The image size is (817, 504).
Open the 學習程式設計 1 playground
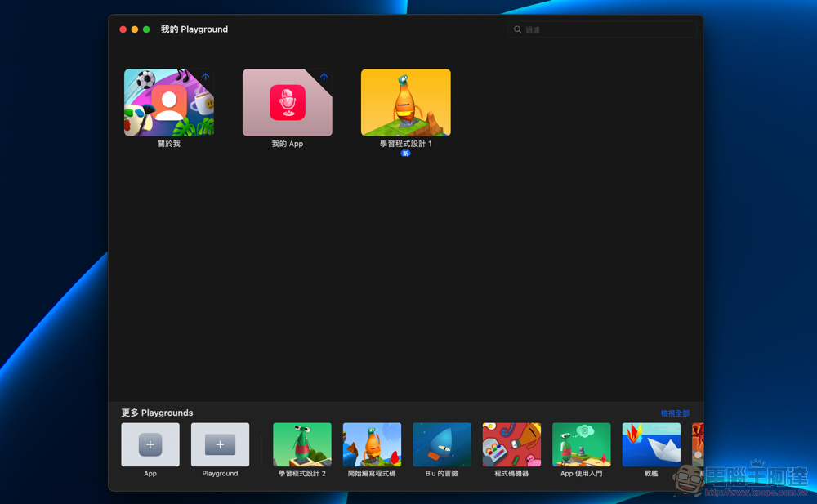[405, 102]
